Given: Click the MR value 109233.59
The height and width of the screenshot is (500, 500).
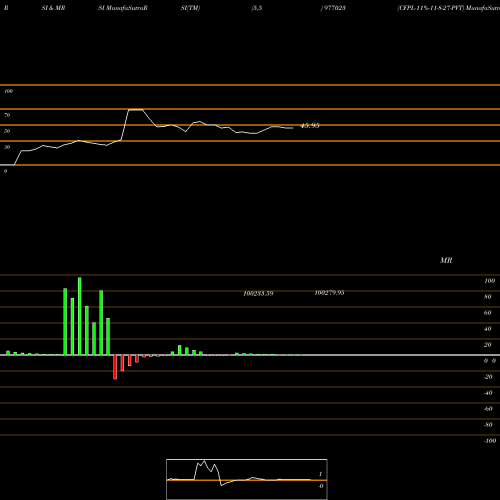Looking at the screenshot, I should 258,293.
